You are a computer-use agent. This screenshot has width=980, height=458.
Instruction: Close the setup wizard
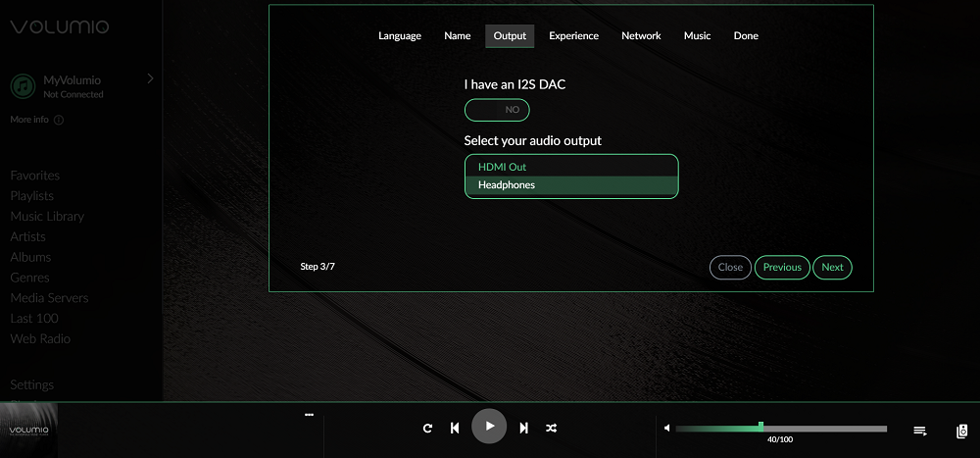730,267
